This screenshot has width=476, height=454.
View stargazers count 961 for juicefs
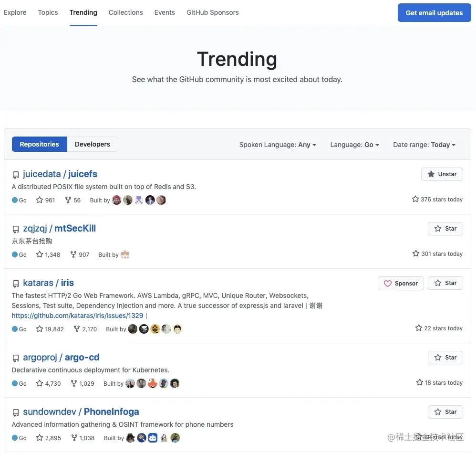(x=45, y=200)
